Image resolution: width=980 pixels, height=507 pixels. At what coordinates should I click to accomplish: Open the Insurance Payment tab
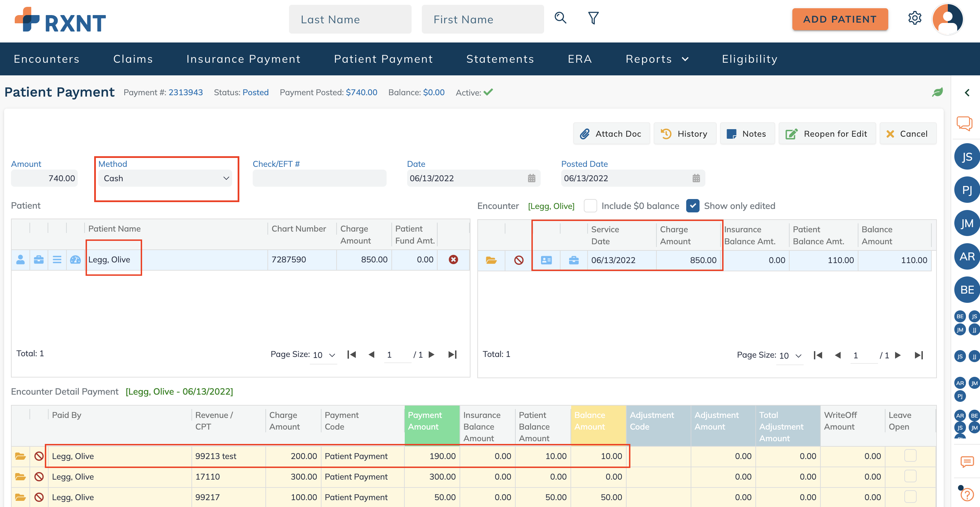(243, 59)
